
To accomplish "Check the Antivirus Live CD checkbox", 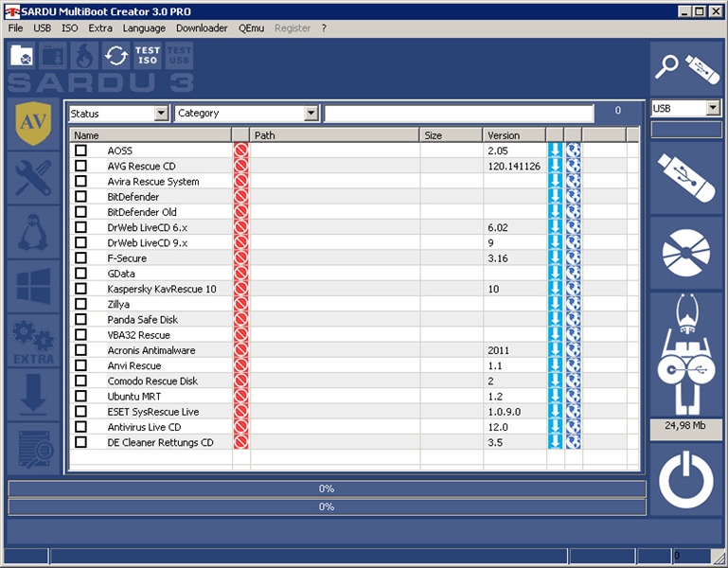I will (x=80, y=426).
